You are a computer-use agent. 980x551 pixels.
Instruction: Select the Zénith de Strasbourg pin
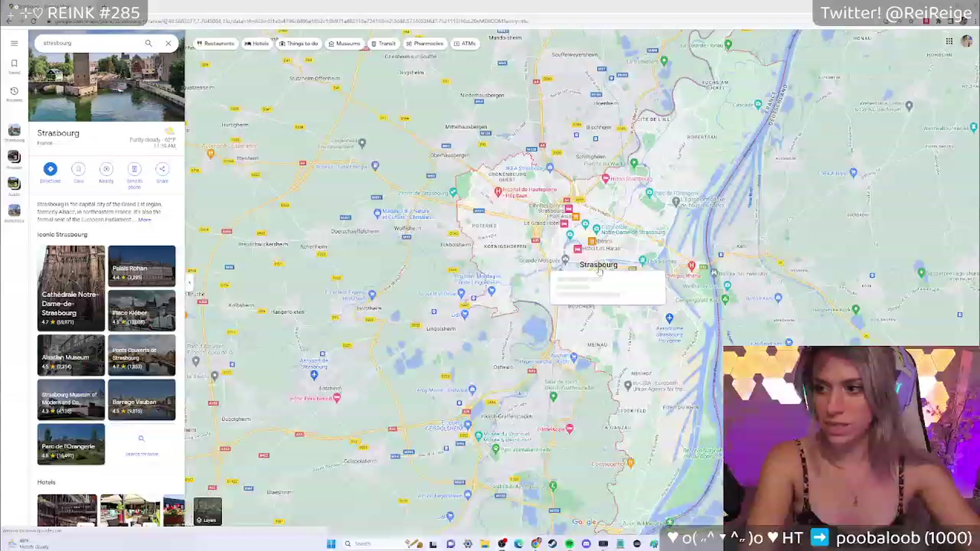point(453,192)
